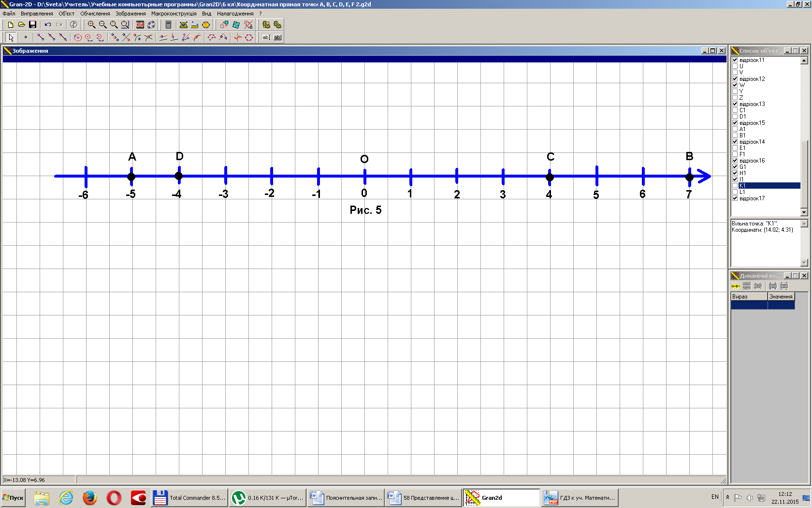Undo the last action

coord(47,25)
